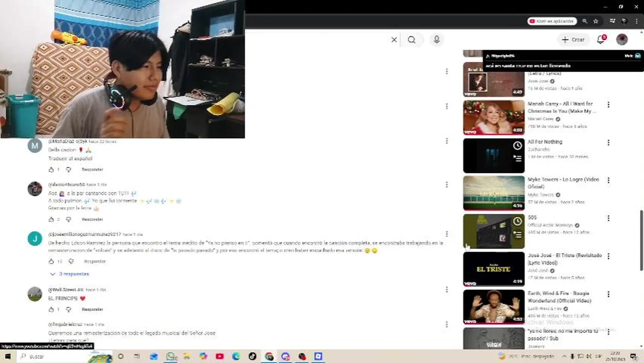
Task: Like the comment about cantando con TUTI
Action: [x=51, y=219]
